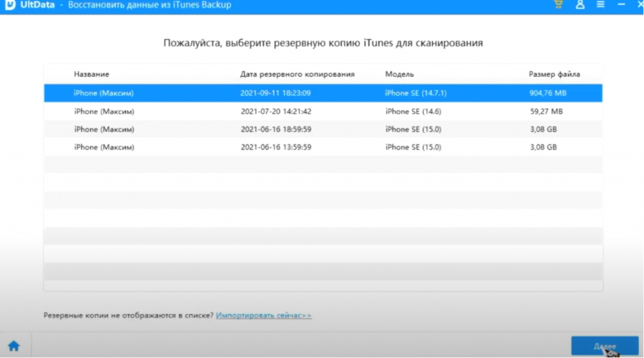Click the 904,76 MB file size cell
Viewport: 644px width, 358px height.
(548, 93)
